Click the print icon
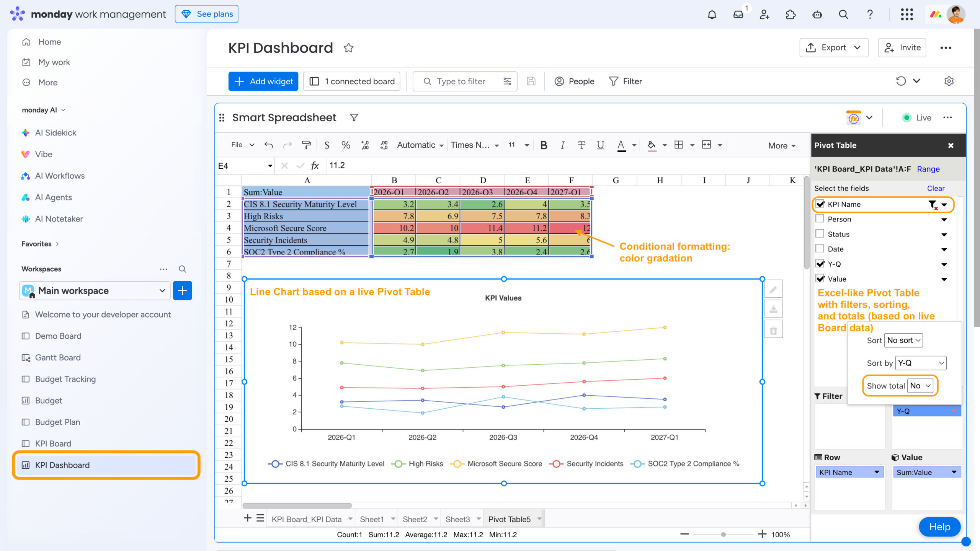The image size is (980, 551). (x=306, y=145)
